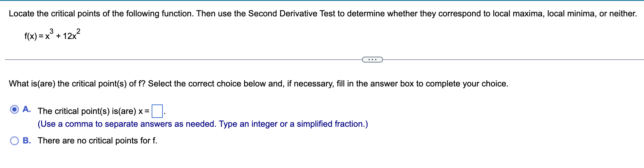Click the bold 'B.' choice label
Screen dimensions: 644x168
click(x=27, y=141)
